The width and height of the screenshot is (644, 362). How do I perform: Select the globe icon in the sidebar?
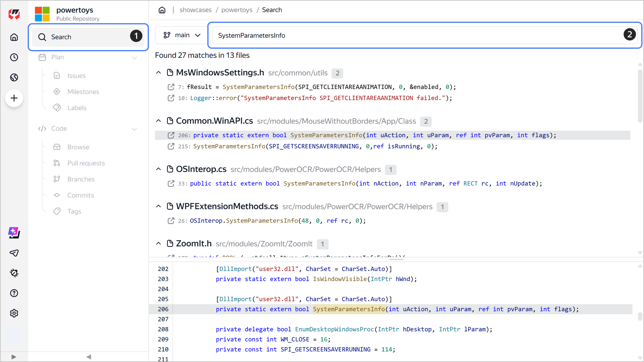point(14,77)
